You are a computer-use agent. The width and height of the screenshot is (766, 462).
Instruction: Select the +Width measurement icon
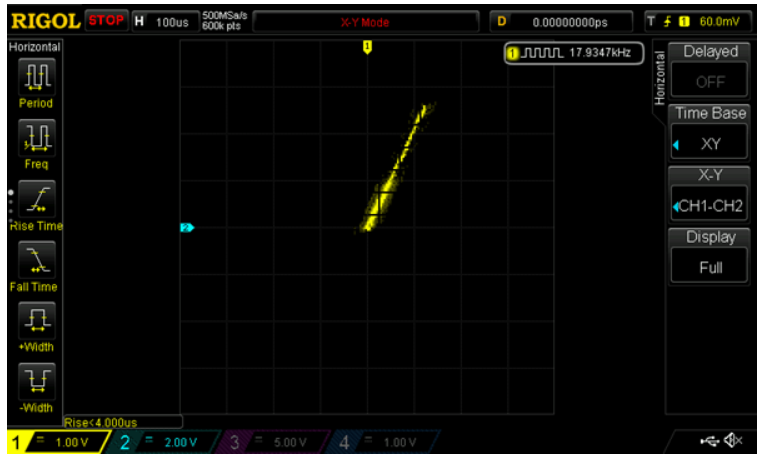(x=35, y=321)
